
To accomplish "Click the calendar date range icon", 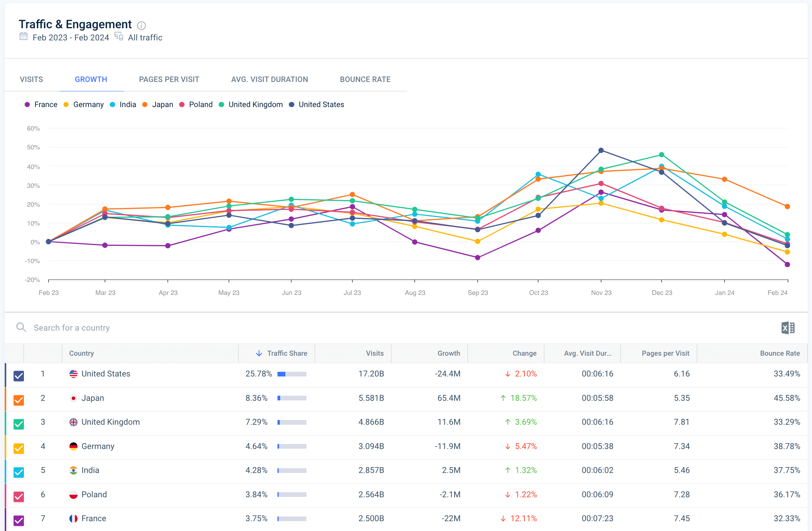I will click(x=24, y=37).
